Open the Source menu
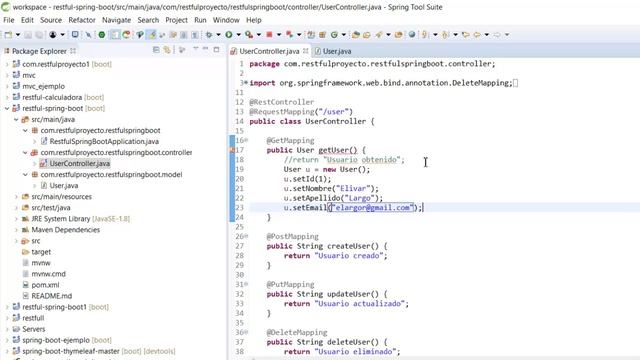640x360 pixels. [51, 20]
